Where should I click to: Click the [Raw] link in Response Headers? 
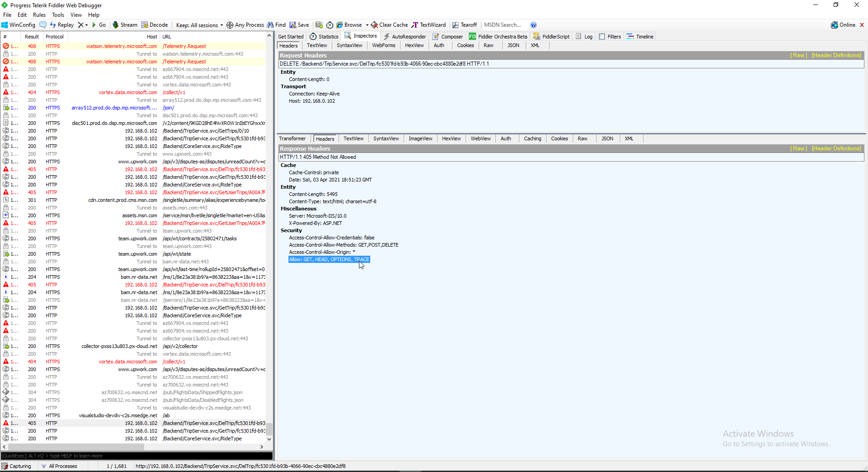click(x=798, y=148)
